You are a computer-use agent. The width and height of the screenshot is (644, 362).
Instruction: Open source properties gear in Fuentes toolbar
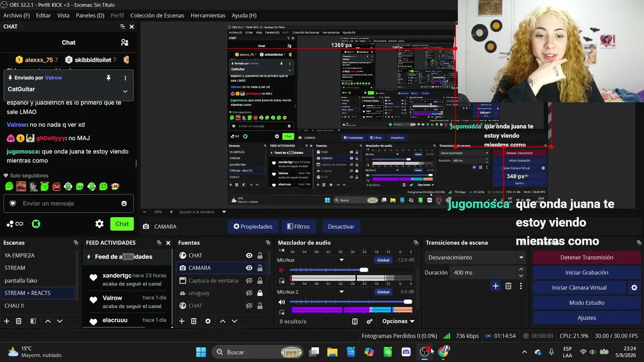point(208,321)
